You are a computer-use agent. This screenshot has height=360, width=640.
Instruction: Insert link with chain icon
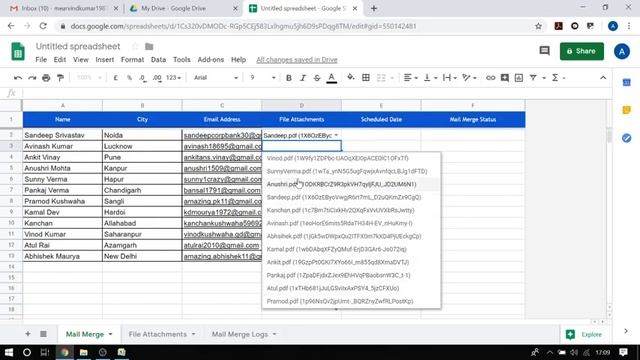click(x=490, y=78)
